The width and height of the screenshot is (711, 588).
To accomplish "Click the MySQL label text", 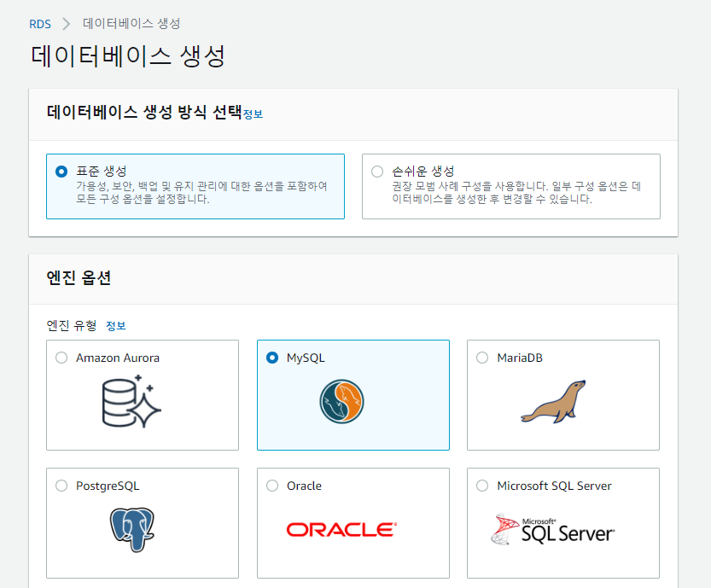I will point(306,358).
